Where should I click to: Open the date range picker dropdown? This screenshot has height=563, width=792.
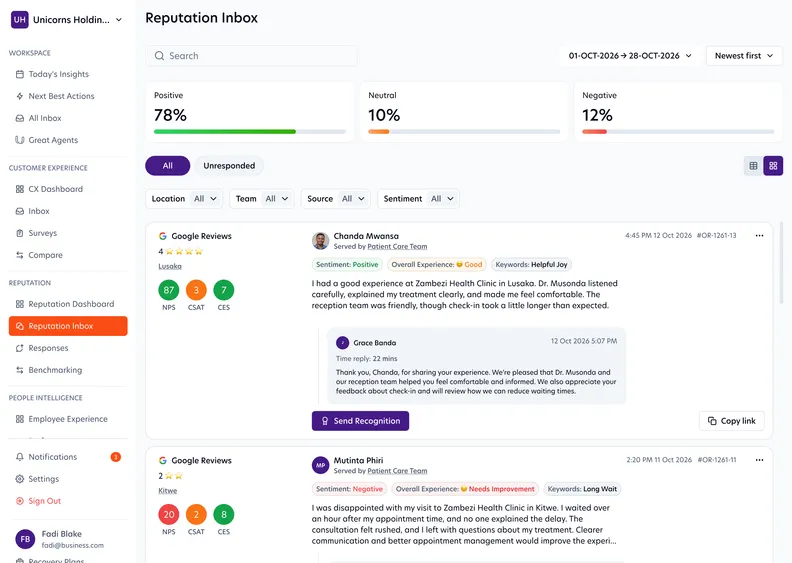tap(630, 56)
